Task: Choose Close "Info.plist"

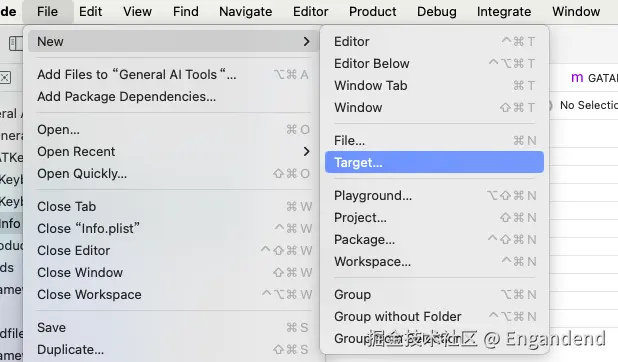Action: [173, 228]
